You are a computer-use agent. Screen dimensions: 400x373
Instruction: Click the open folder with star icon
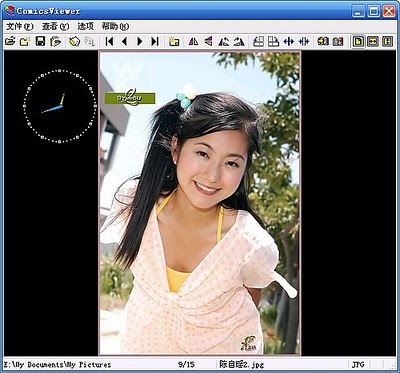(25, 42)
